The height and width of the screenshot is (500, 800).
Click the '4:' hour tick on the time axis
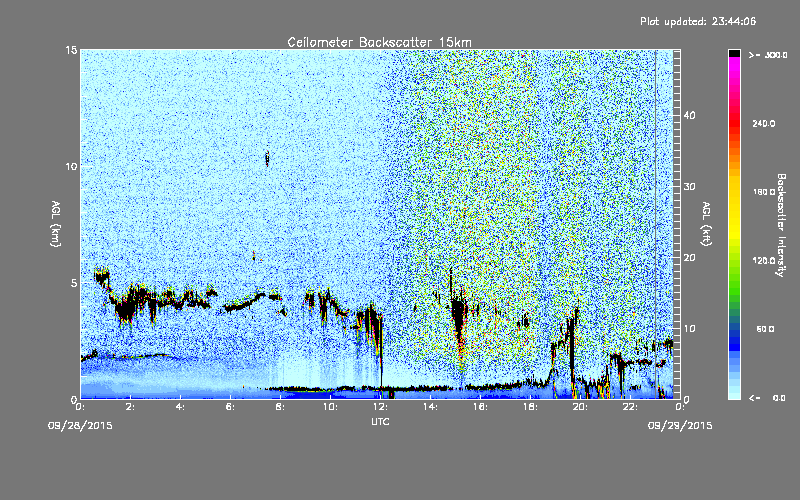[181, 407]
